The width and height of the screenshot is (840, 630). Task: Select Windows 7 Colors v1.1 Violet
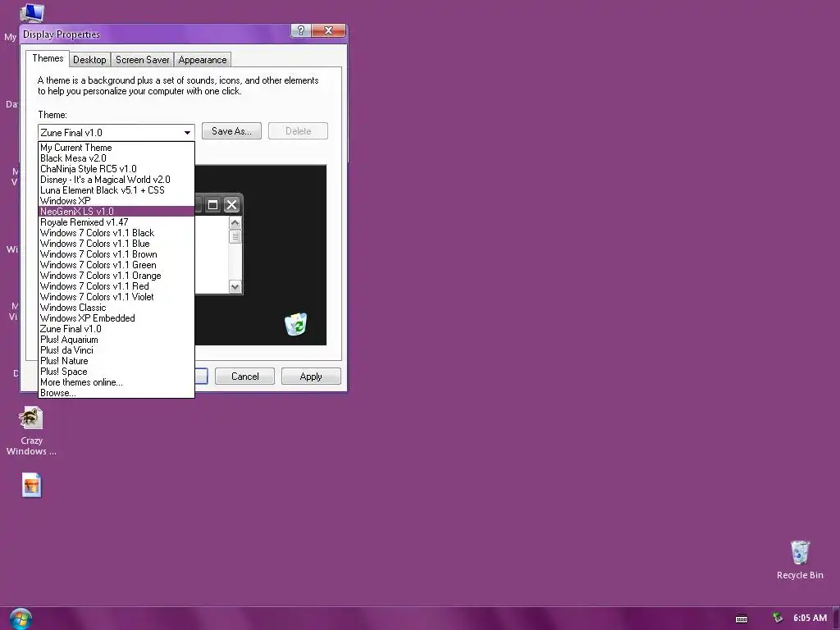tap(116, 297)
